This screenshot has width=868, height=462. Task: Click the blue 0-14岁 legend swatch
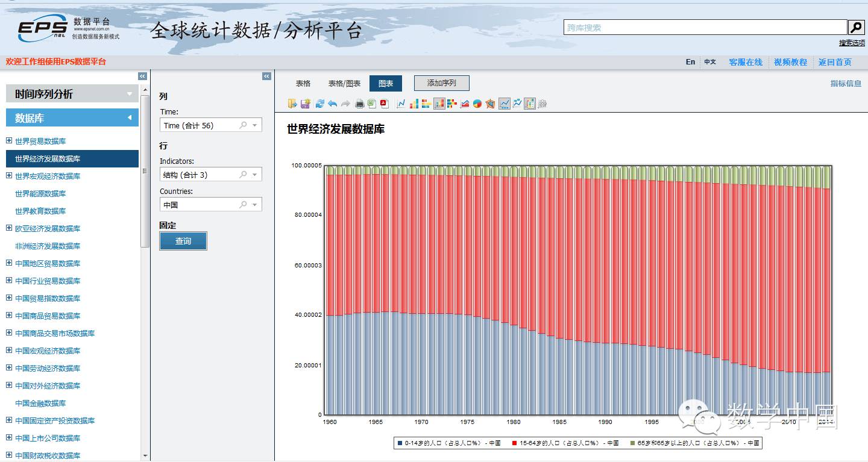pyautogui.click(x=399, y=443)
